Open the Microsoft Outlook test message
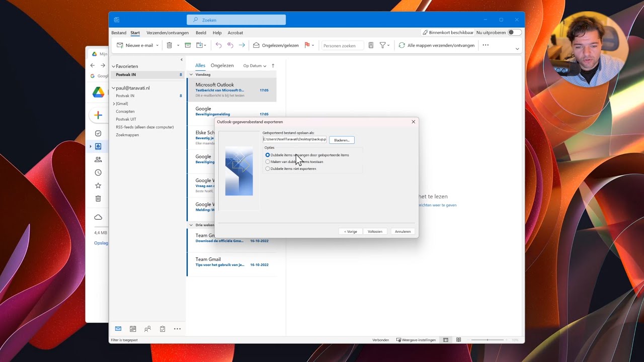The image size is (644, 362). pyautogui.click(x=231, y=90)
